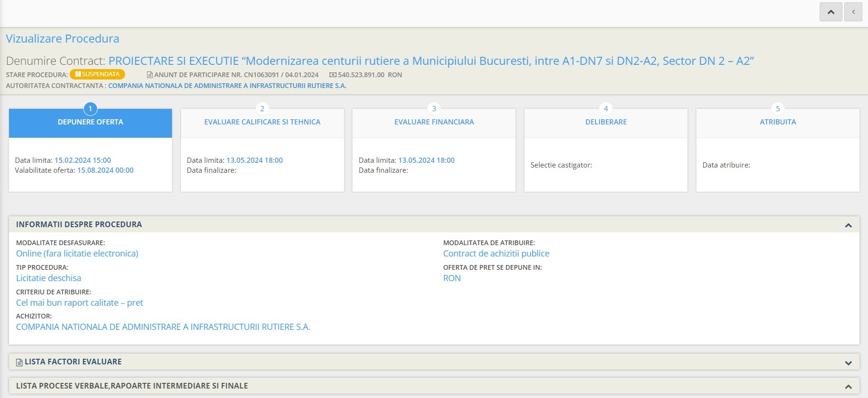Click the STARE PROCEDURA label
Viewport: 868px width, 398px height.
coord(36,75)
